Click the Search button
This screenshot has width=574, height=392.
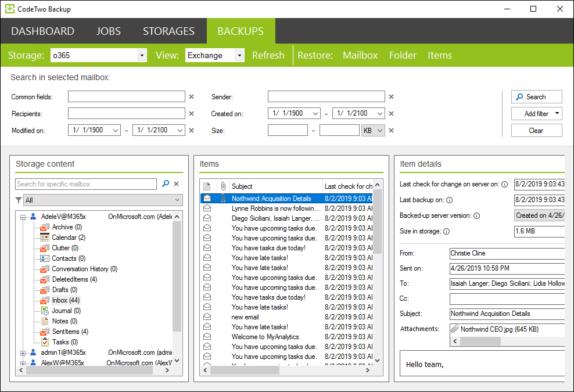536,96
